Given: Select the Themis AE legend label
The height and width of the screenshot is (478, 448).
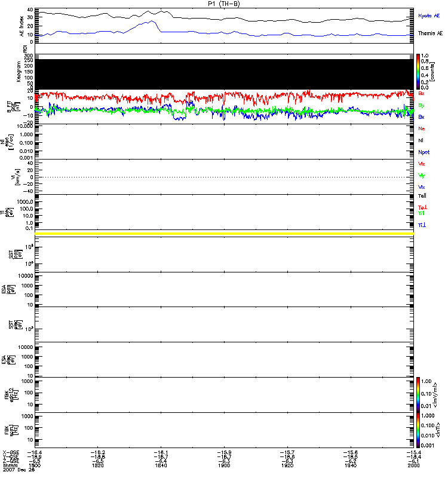Looking at the screenshot, I should pos(430,33).
